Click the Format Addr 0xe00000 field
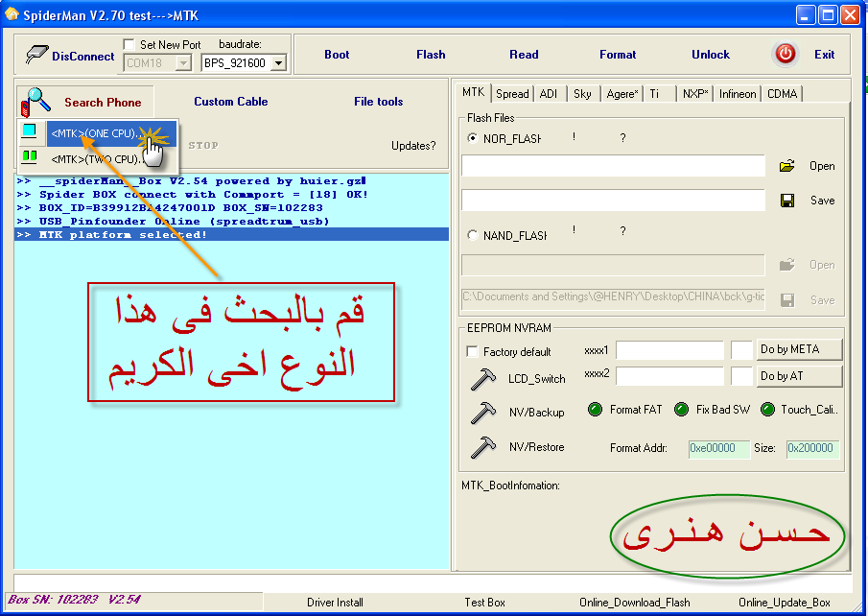The height and width of the screenshot is (616, 868). [719, 448]
